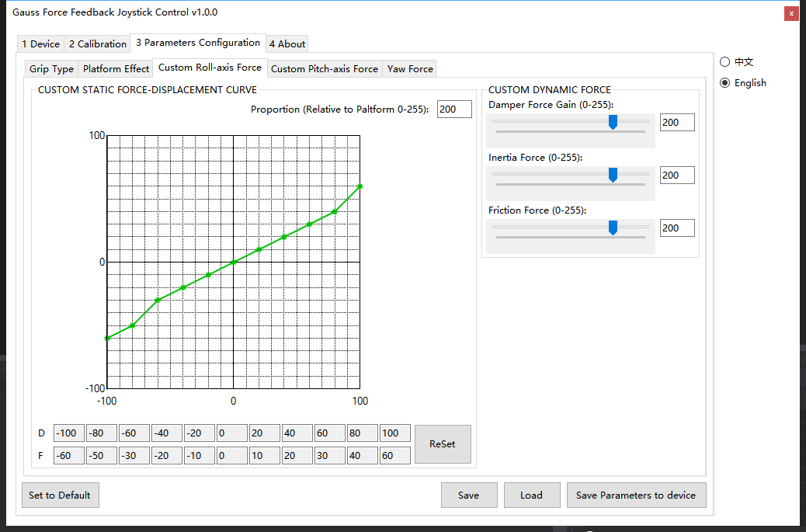Click the F row field showing 30
Viewport: 806px width, 532px height.
330,455
